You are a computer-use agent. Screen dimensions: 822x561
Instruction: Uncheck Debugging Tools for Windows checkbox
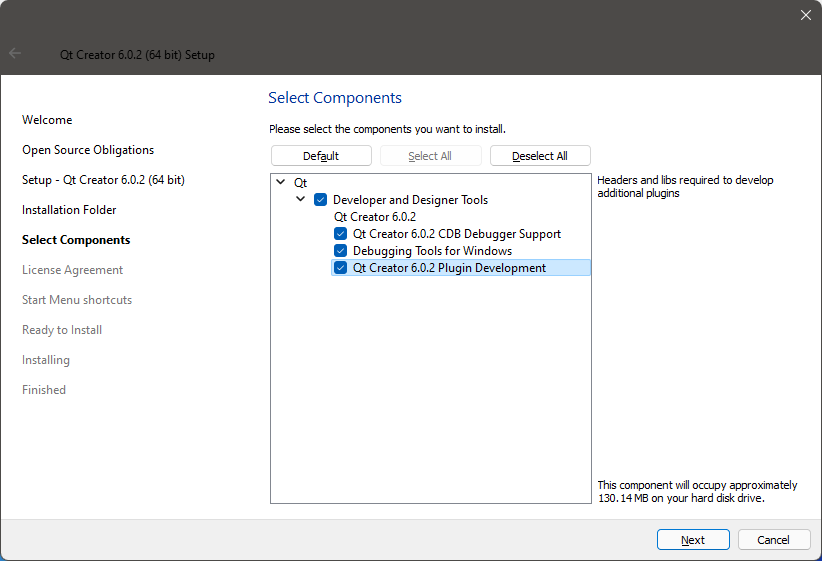click(340, 251)
